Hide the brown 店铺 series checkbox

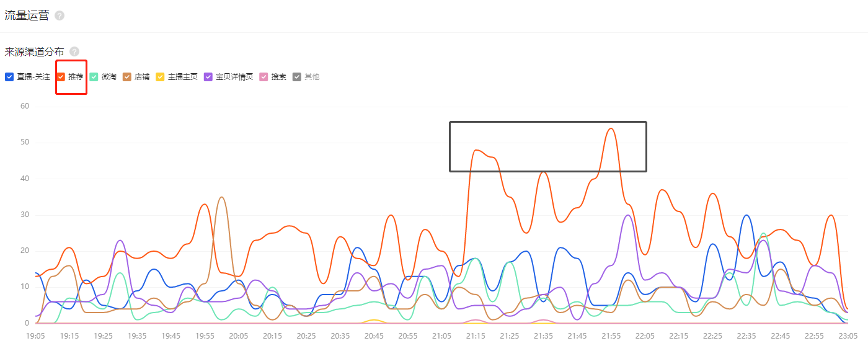tap(127, 77)
